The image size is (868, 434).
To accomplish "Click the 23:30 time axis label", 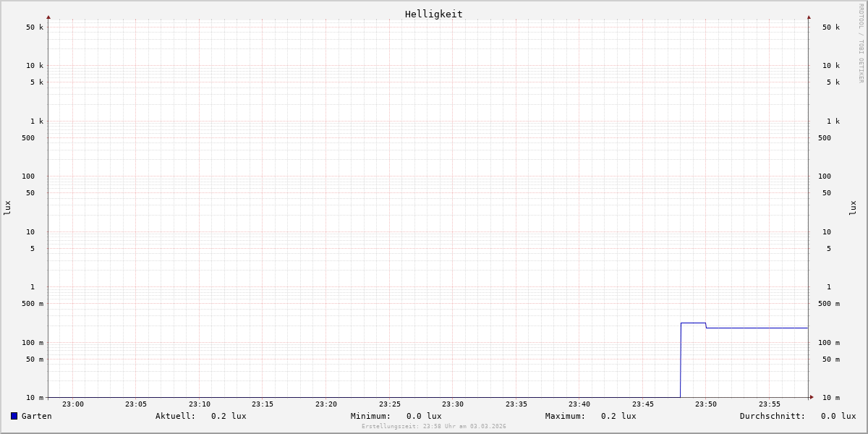I will 453,404.
